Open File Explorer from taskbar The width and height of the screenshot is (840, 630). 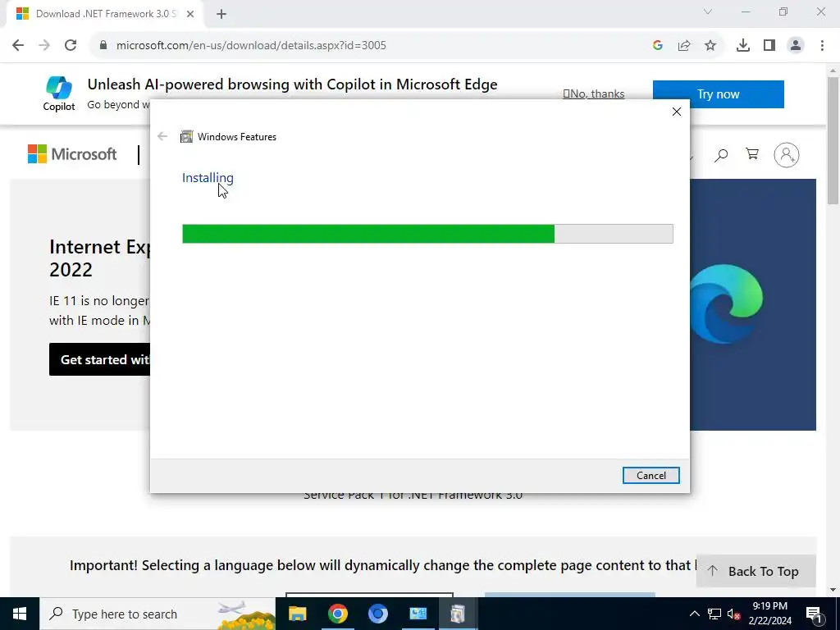[297, 614]
